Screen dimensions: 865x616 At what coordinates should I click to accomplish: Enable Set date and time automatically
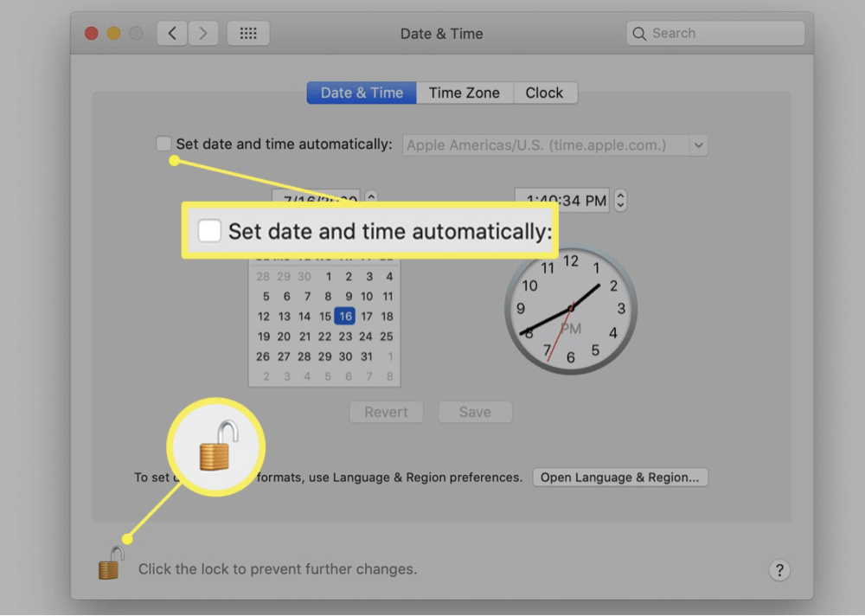click(x=163, y=144)
